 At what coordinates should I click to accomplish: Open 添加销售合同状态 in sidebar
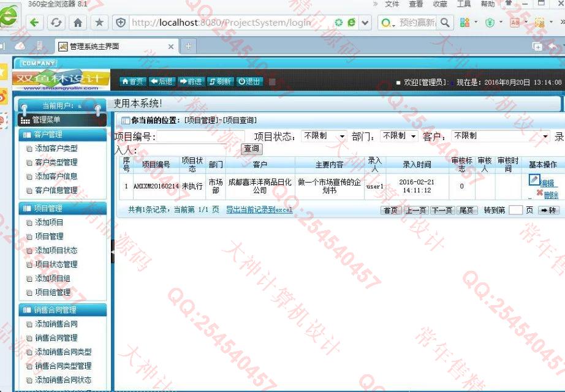pyautogui.click(x=63, y=380)
